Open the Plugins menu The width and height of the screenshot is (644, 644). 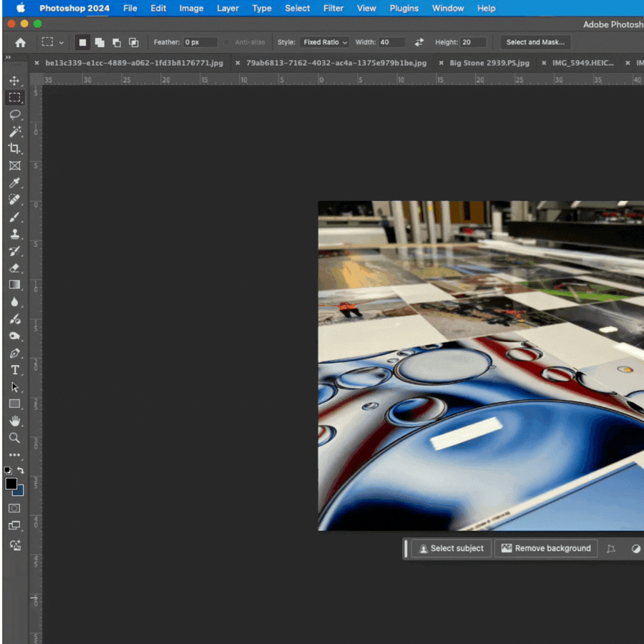(x=404, y=8)
